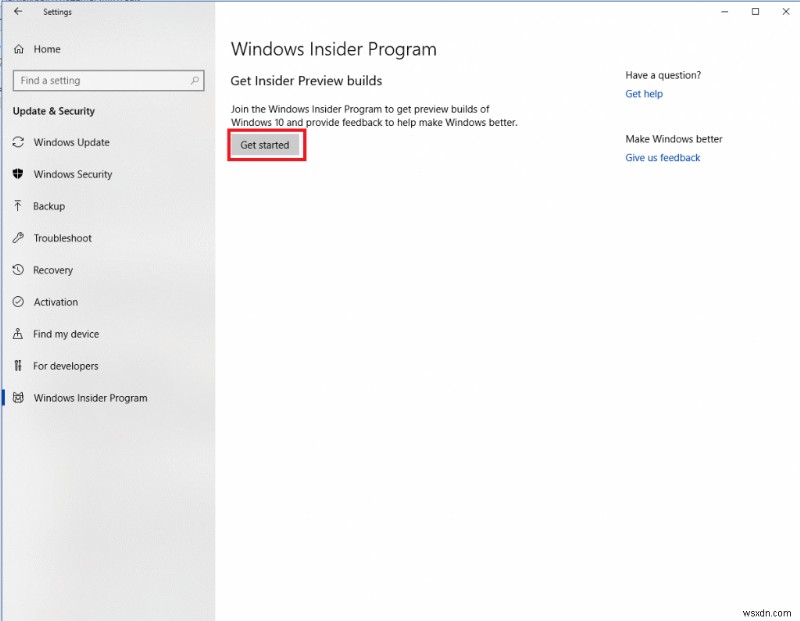The image size is (800, 621).
Task: Click the Windows Insider Program beaker icon
Action: tap(18, 398)
